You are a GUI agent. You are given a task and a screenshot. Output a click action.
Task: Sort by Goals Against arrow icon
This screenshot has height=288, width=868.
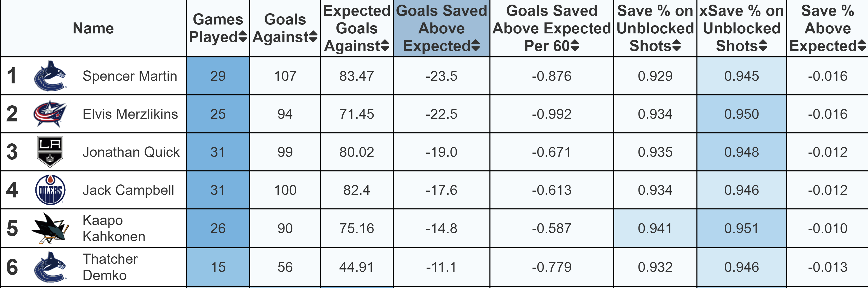click(x=313, y=37)
